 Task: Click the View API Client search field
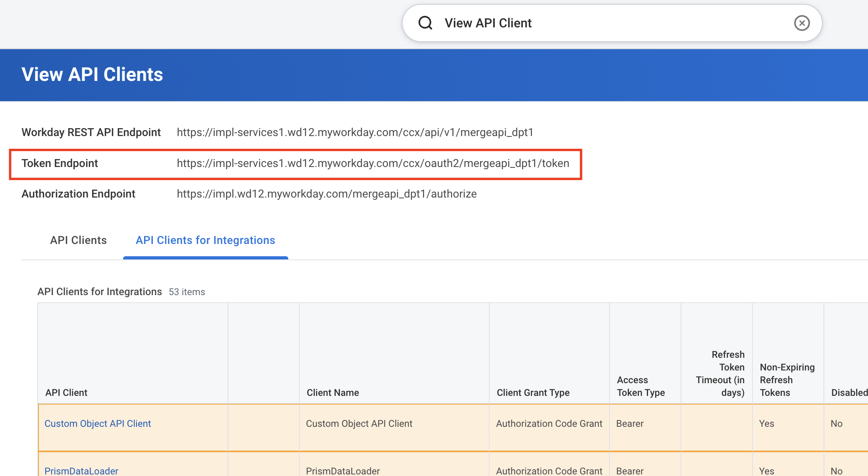click(x=612, y=23)
